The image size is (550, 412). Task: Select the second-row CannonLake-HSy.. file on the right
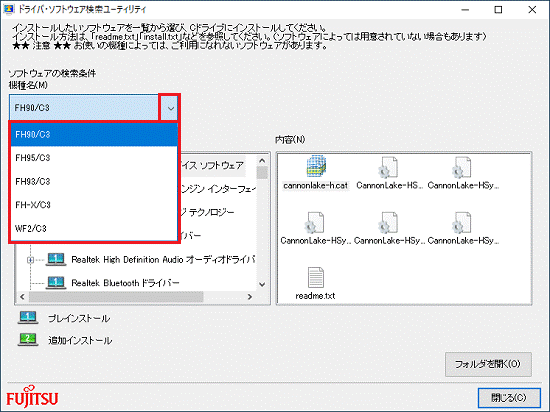click(x=462, y=222)
